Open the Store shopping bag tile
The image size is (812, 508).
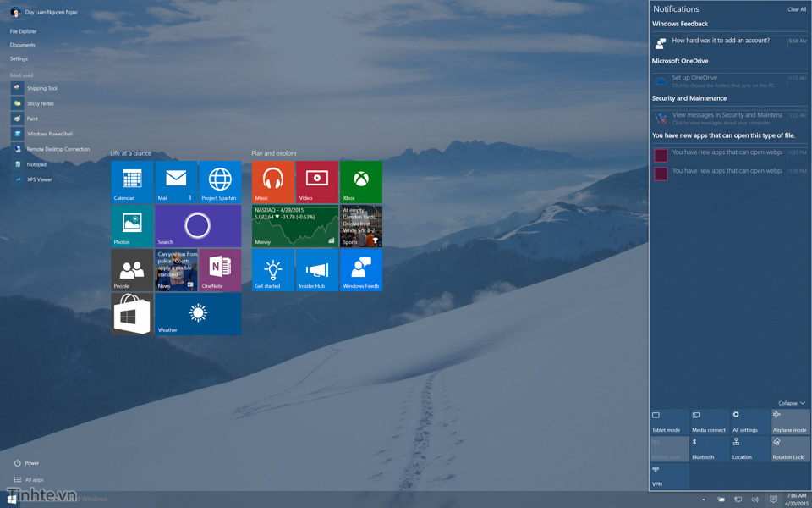click(x=132, y=314)
